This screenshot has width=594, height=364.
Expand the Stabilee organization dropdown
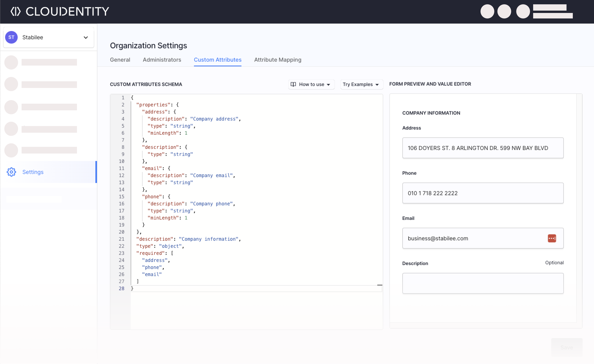[x=85, y=37]
